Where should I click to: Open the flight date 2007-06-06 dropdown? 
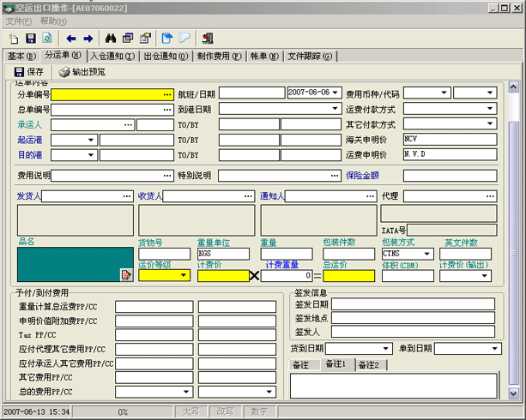click(336, 93)
